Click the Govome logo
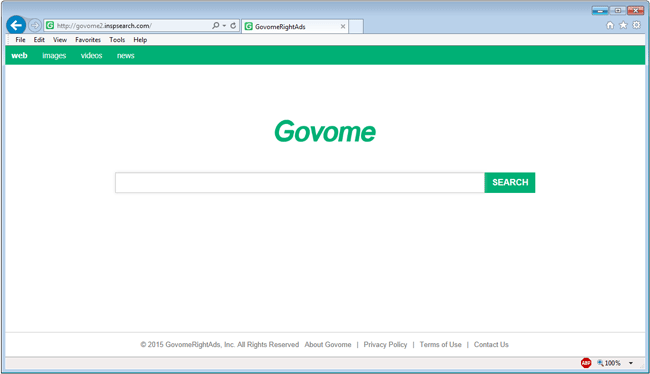Viewport: 650px width, 374px height. (325, 131)
